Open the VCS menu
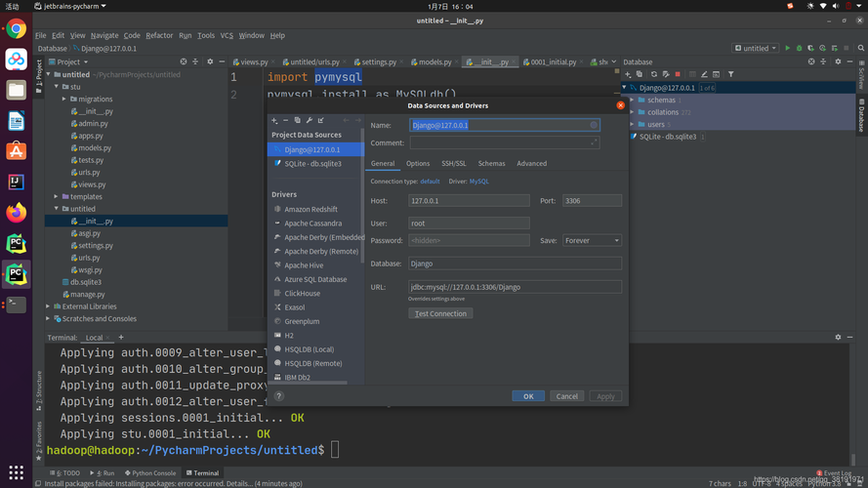 click(227, 35)
